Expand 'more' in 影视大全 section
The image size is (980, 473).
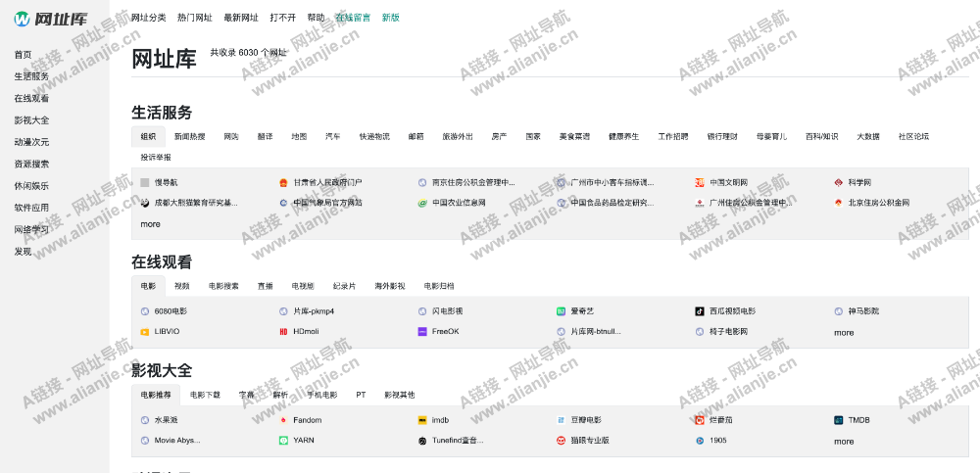(844, 442)
